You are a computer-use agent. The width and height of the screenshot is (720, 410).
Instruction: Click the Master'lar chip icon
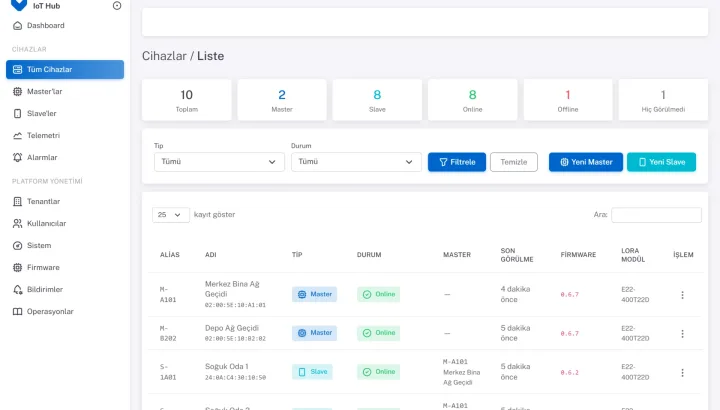pyautogui.click(x=17, y=91)
